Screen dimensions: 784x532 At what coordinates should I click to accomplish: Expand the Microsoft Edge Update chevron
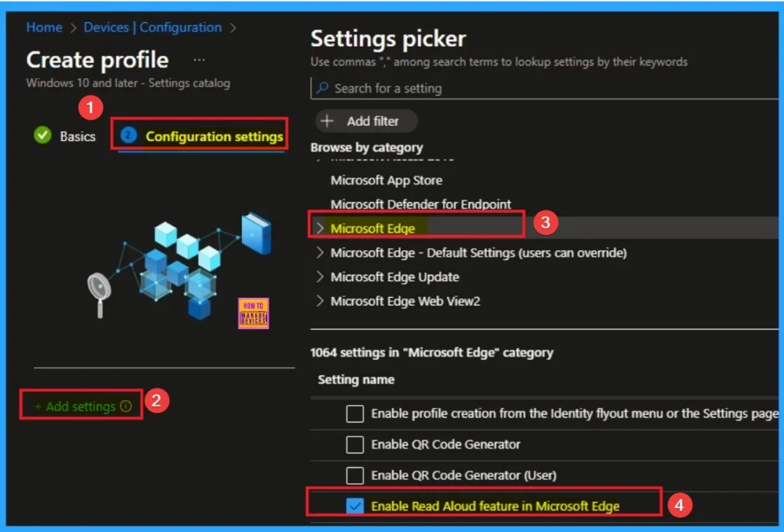(x=320, y=276)
